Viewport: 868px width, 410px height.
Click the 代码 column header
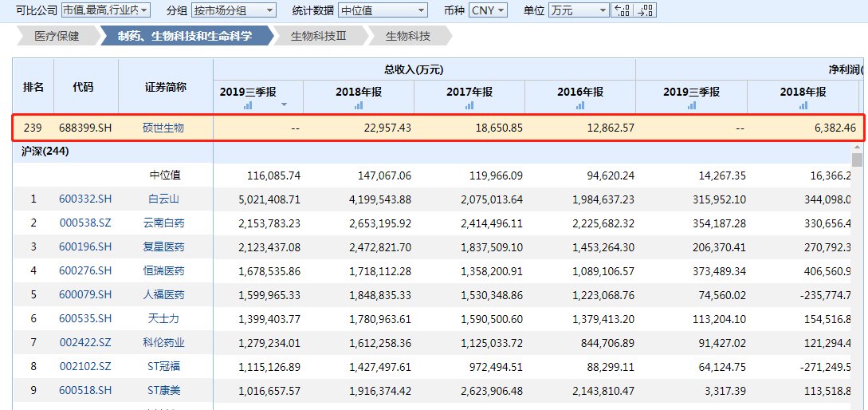point(86,87)
